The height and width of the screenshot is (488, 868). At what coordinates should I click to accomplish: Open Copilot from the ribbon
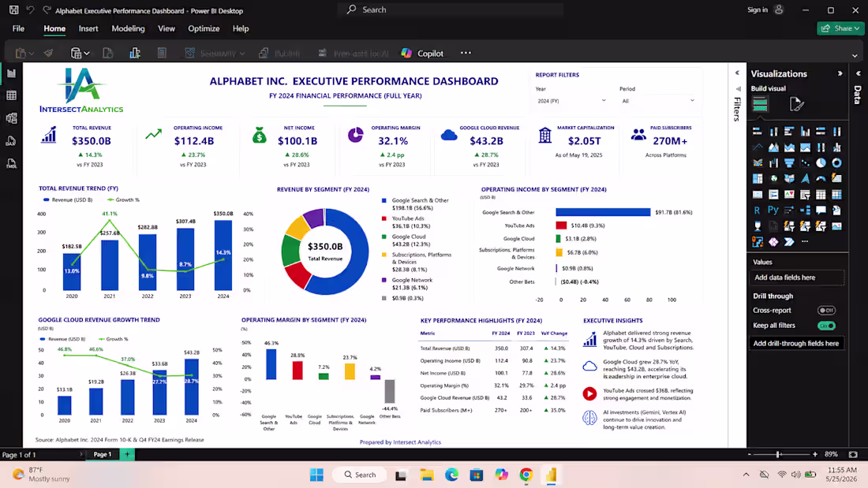[422, 53]
